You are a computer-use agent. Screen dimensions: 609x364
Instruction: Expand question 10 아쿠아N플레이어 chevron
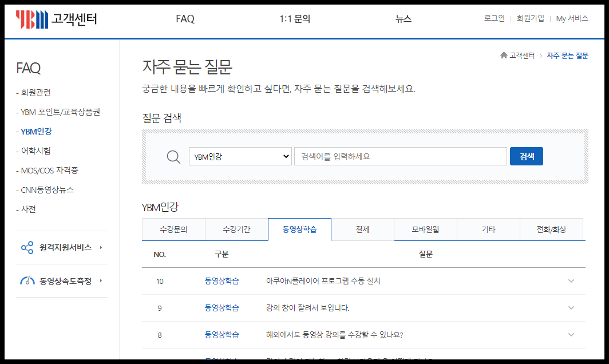coord(571,281)
